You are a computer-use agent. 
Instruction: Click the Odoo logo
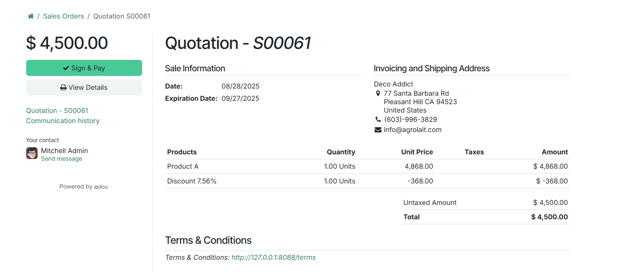tap(101, 187)
